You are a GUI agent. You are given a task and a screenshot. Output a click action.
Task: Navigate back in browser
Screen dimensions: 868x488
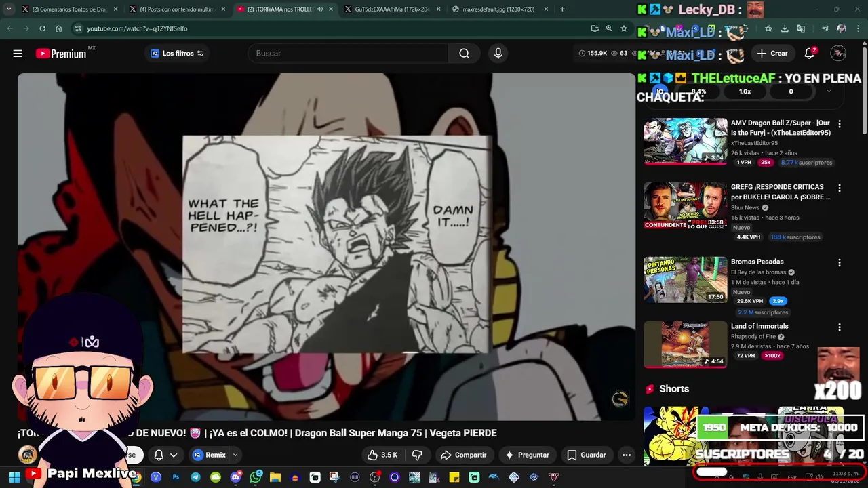9,28
